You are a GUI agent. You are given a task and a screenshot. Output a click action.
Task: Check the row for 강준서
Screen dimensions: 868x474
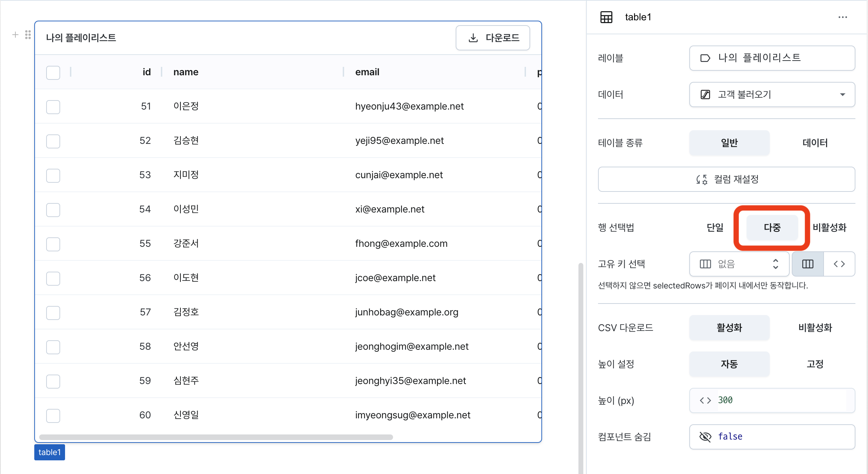coord(53,244)
